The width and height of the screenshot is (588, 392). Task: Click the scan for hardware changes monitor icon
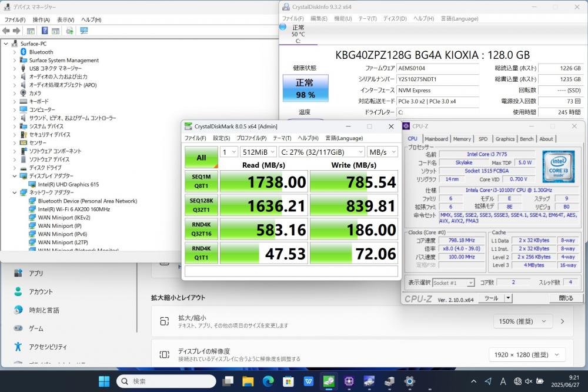pyautogui.click(x=84, y=31)
